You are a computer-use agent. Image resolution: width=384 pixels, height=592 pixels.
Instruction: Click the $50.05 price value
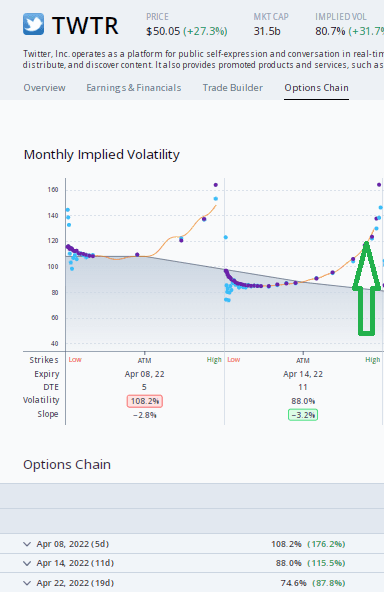click(163, 31)
